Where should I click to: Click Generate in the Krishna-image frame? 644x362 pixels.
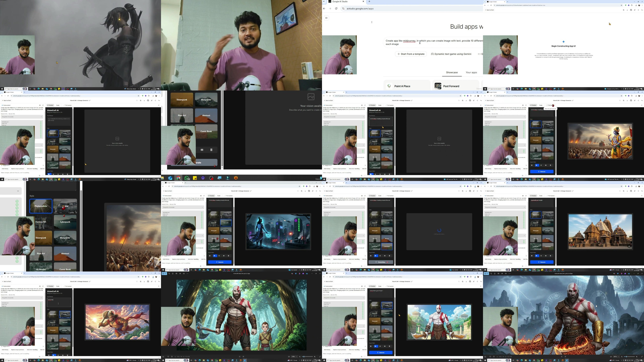point(542,172)
